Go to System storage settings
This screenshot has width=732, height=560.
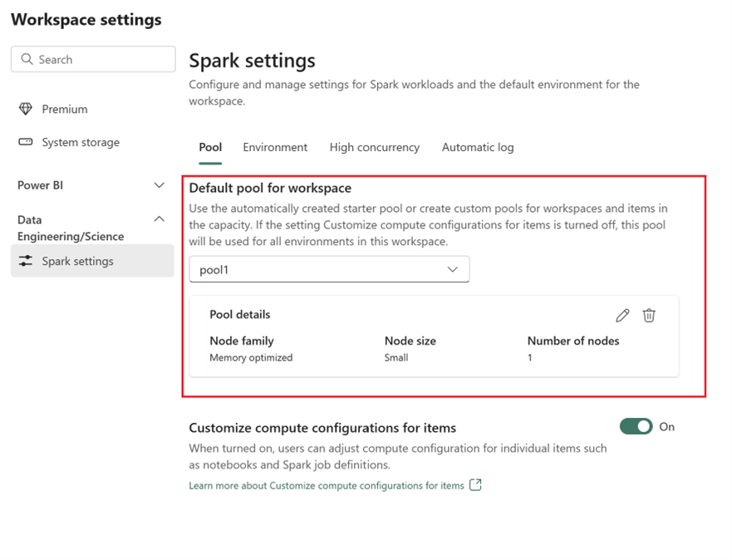pos(81,143)
